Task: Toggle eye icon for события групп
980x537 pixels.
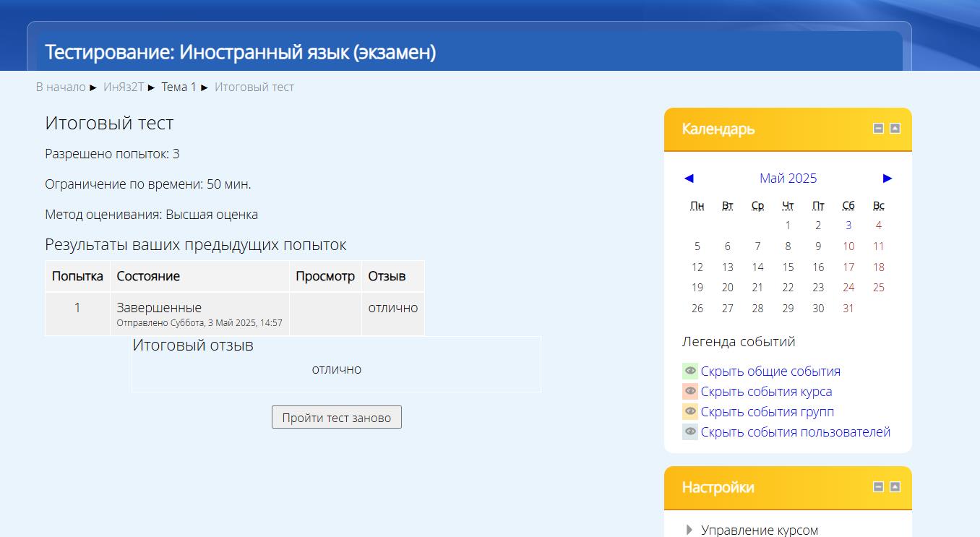Action: (x=690, y=412)
